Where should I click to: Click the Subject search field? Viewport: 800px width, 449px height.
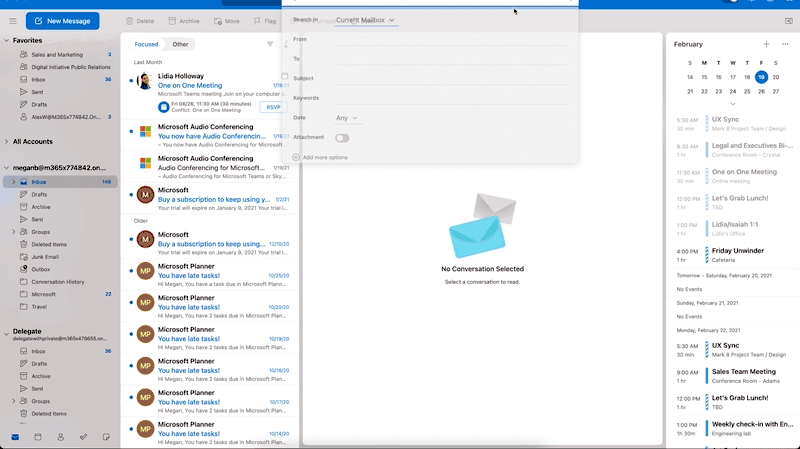[x=451, y=79]
